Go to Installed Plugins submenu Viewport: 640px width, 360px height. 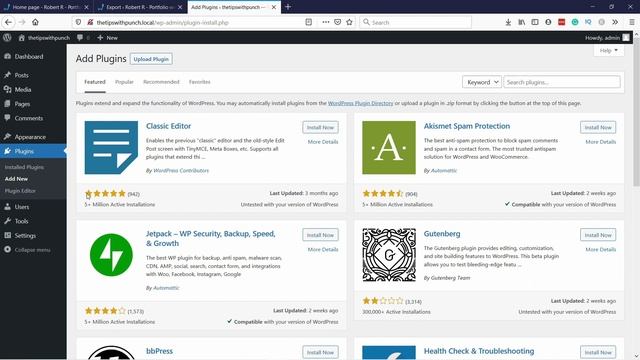pyautogui.click(x=24, y=167)
